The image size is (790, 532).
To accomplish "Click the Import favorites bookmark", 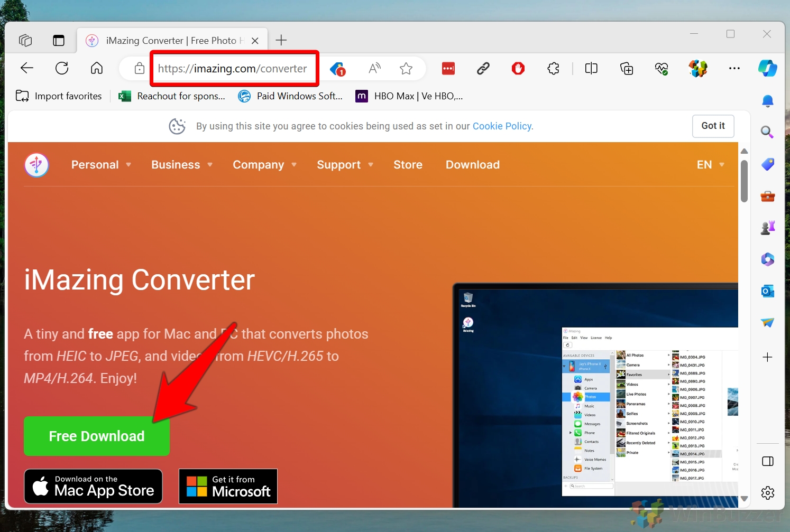I will (59, 96).
